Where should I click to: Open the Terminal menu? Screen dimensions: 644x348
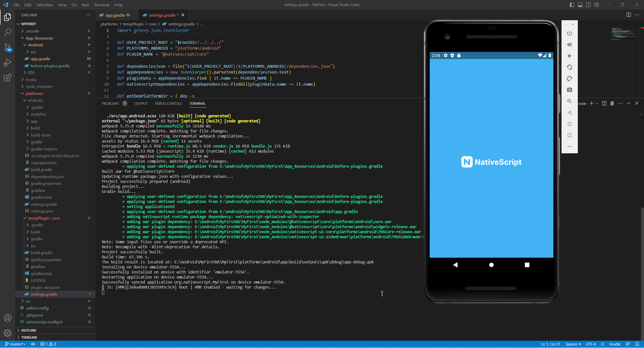pyautogui.click(x=101, y=5)
